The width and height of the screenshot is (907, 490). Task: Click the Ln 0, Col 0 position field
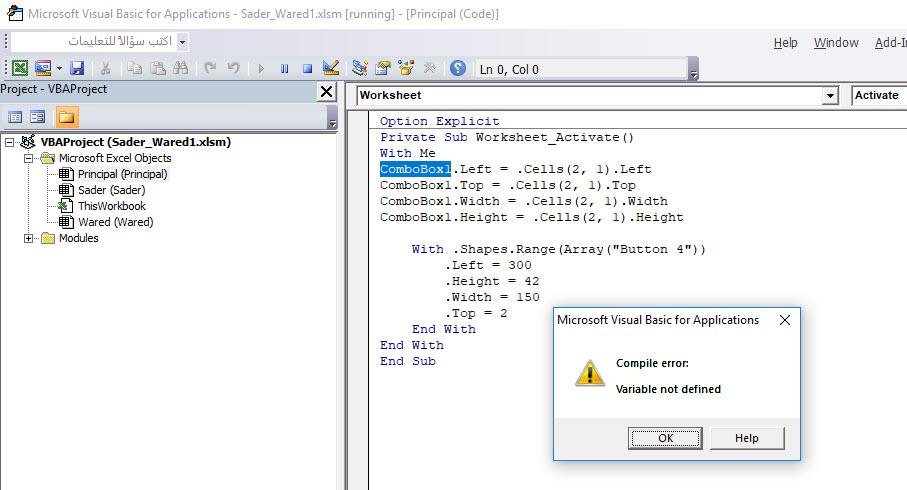581,69
